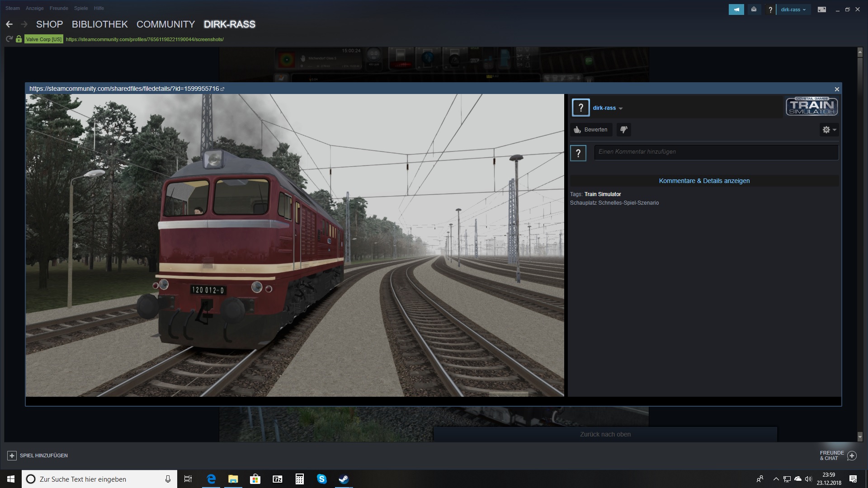Go back with the left arrow
868x488 pixels.
(x=9, y=24)
